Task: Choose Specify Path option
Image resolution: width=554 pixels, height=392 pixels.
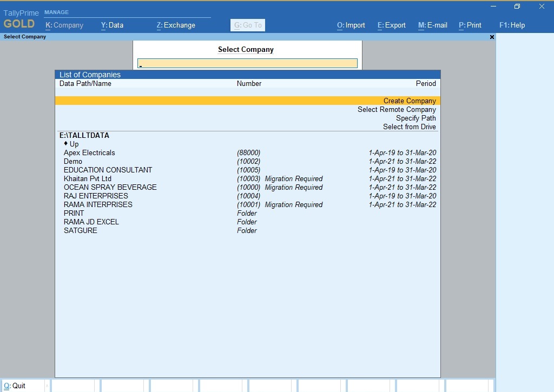Action: pos(415,118)
